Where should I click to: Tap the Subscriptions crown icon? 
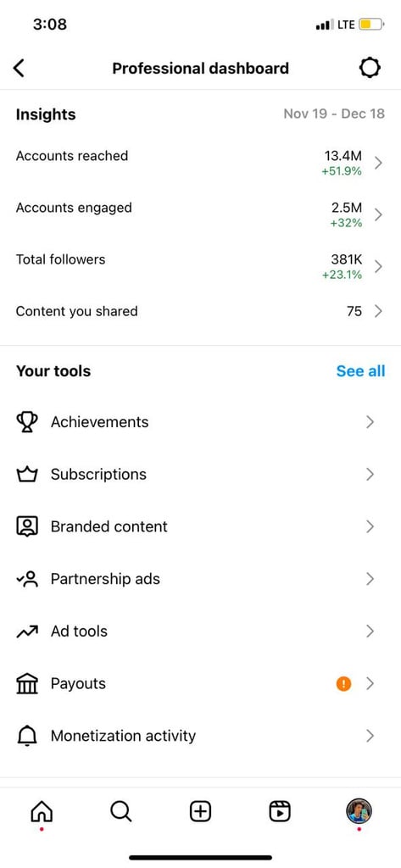[x=27, y=475]
